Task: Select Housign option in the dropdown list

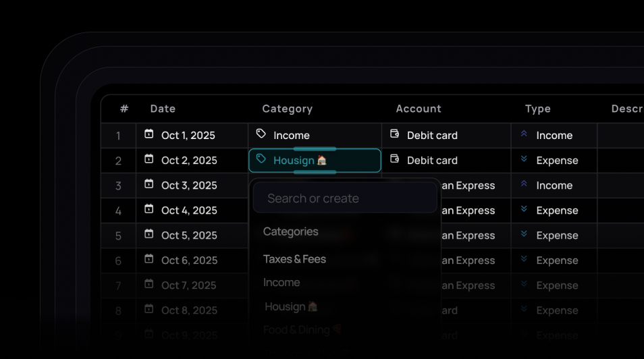Action: click(x=290, y=306)
